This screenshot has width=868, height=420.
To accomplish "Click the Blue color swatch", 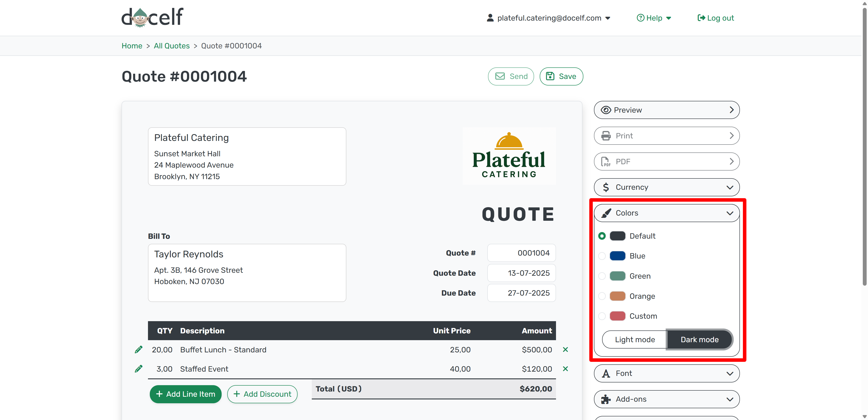I will [x=617, y=256].
